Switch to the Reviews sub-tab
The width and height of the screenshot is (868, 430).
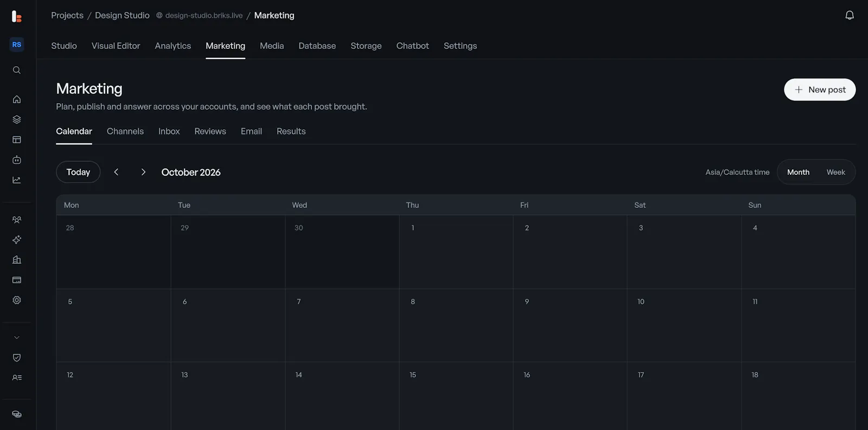[210, 131]
